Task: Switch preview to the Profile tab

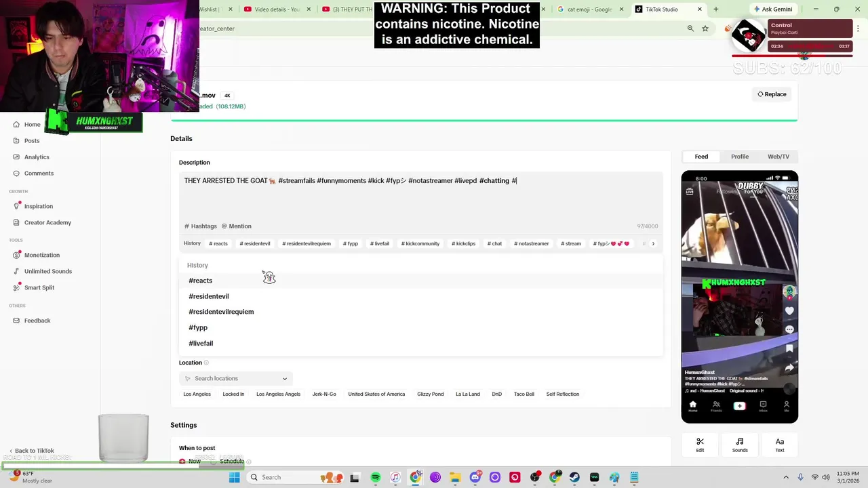Action: (740, 157)
